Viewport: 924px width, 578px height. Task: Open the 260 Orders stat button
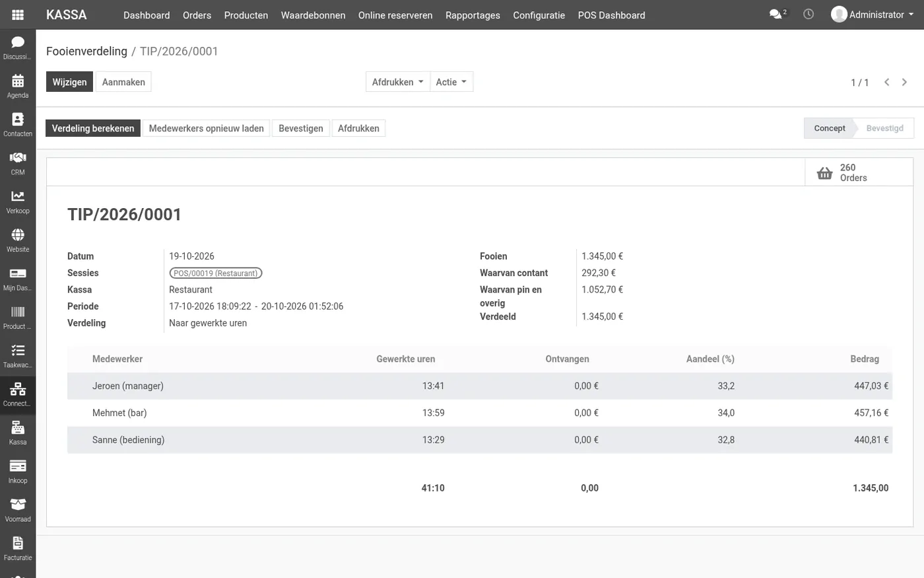click(x=859, y=172)
